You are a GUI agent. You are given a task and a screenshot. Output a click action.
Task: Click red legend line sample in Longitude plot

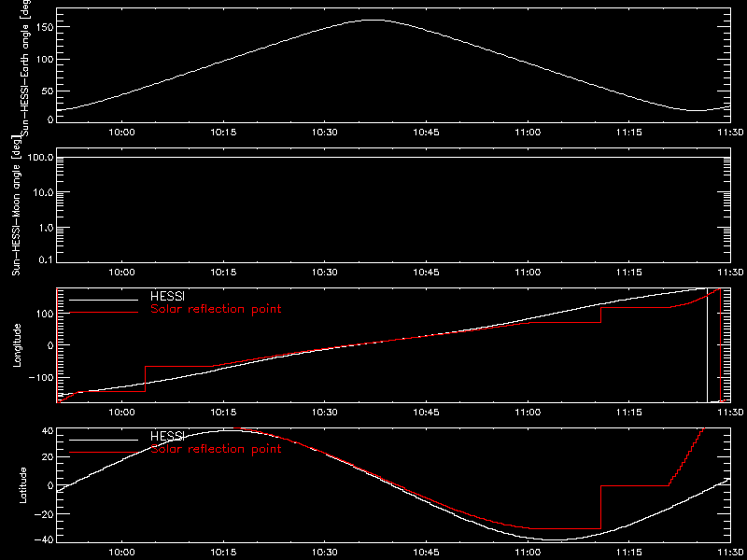[104, 313]
